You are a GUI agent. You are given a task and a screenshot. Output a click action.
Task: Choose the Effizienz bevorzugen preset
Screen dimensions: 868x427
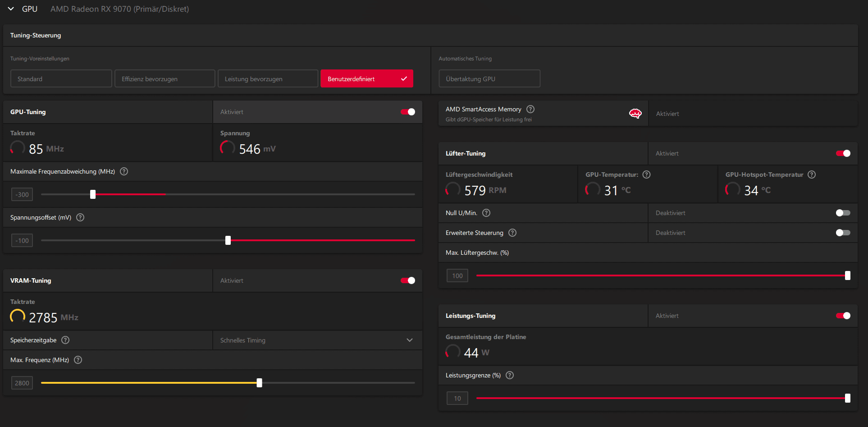click(164, 78)
